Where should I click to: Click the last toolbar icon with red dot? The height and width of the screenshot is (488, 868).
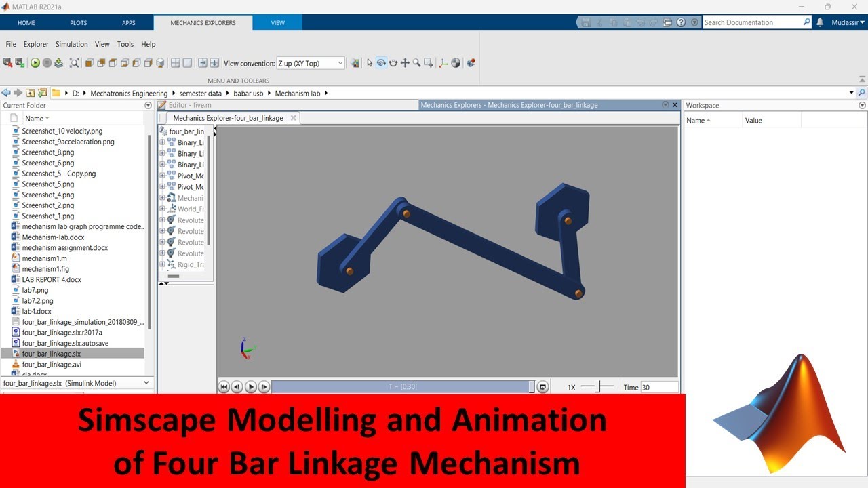pos(471,63)
